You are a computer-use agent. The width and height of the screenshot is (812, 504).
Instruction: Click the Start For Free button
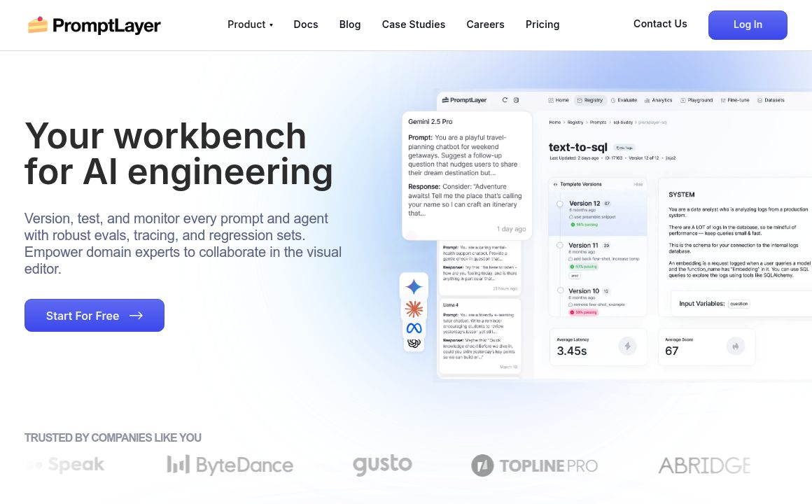click(x=94, y=316)
